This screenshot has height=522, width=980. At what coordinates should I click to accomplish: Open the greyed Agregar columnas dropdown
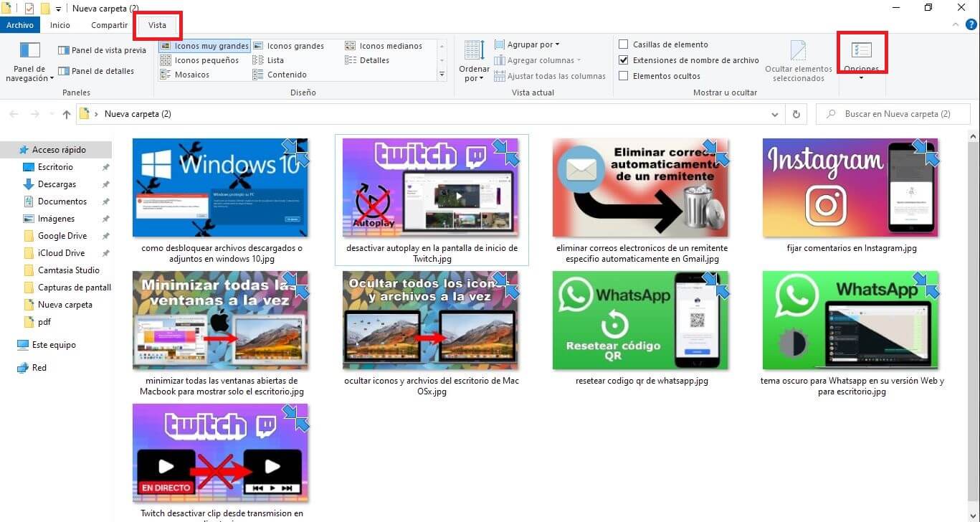coord(538,60)
